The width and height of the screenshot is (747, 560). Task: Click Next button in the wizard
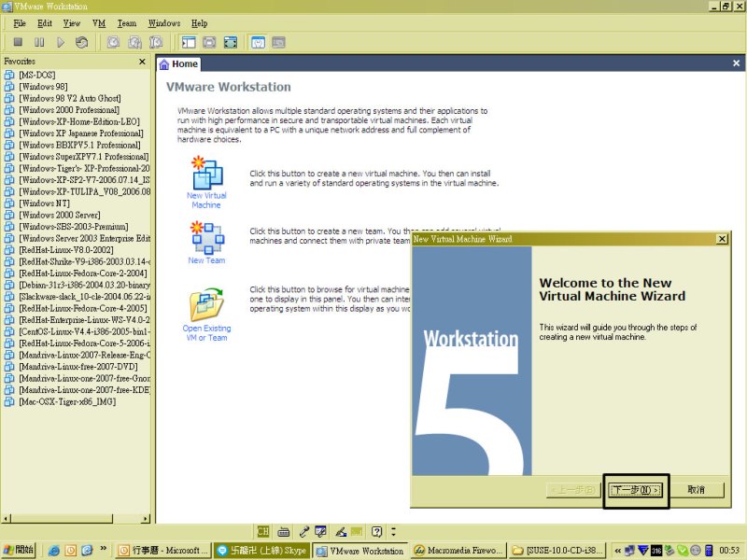click(636, 490)
